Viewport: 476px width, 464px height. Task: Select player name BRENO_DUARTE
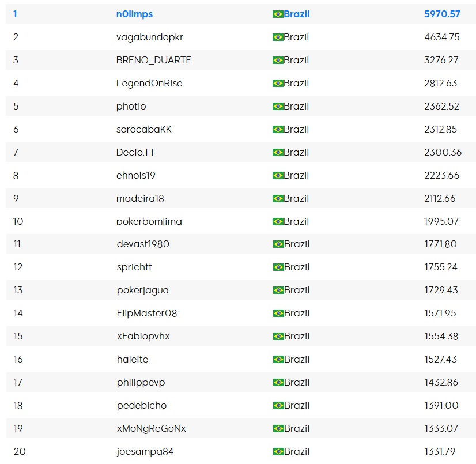pos(154,60)
